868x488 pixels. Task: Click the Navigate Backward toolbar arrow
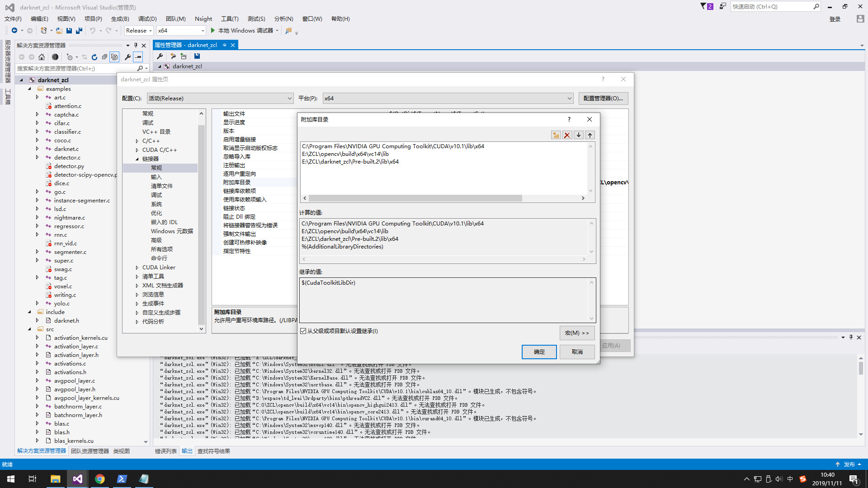coord(14,31)
